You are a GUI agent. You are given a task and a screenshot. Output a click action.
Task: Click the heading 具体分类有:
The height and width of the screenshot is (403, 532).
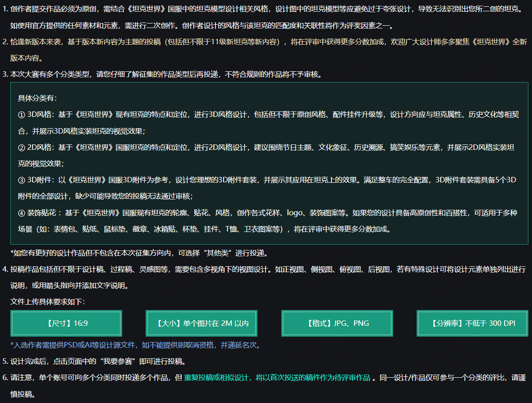(x=38, y=98)
